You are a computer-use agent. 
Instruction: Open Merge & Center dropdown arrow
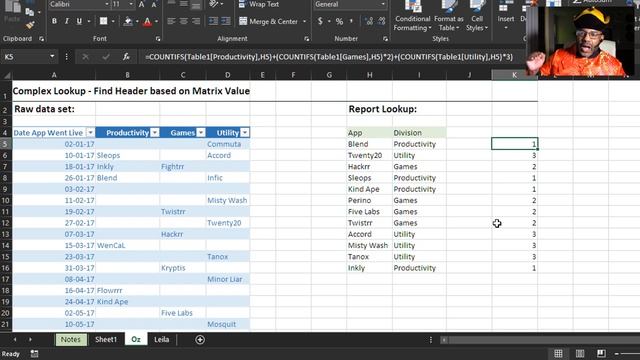304,21
